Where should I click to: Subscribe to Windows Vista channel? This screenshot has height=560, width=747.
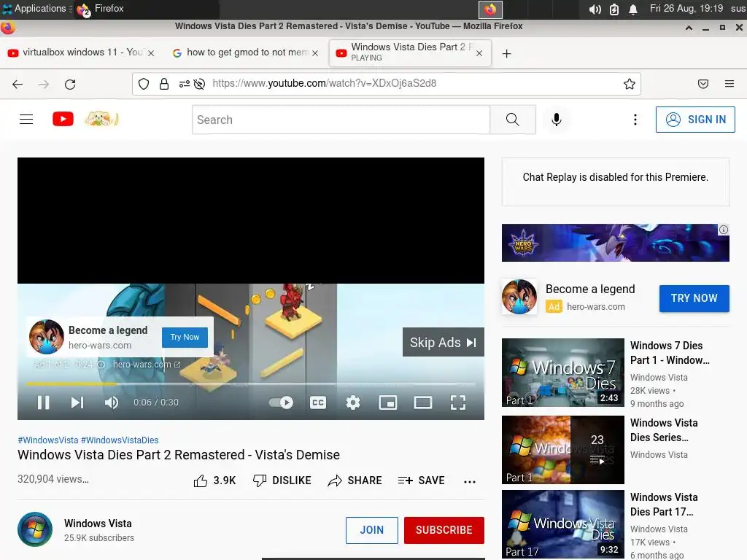tap(444, 530)
